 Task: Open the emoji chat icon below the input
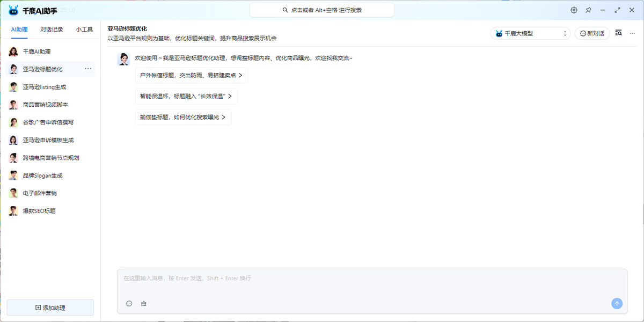point(129,303)
